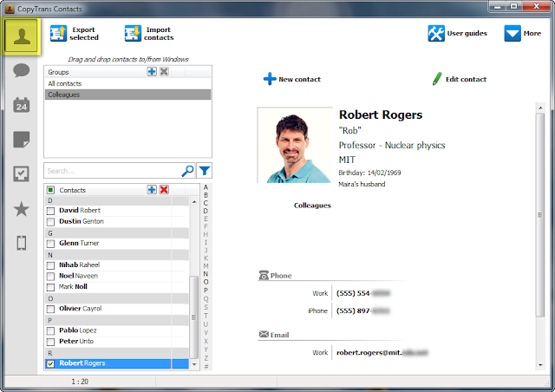This screenshot has width=555, height=392.
Task: Open User guides
Action: point(457,33)
